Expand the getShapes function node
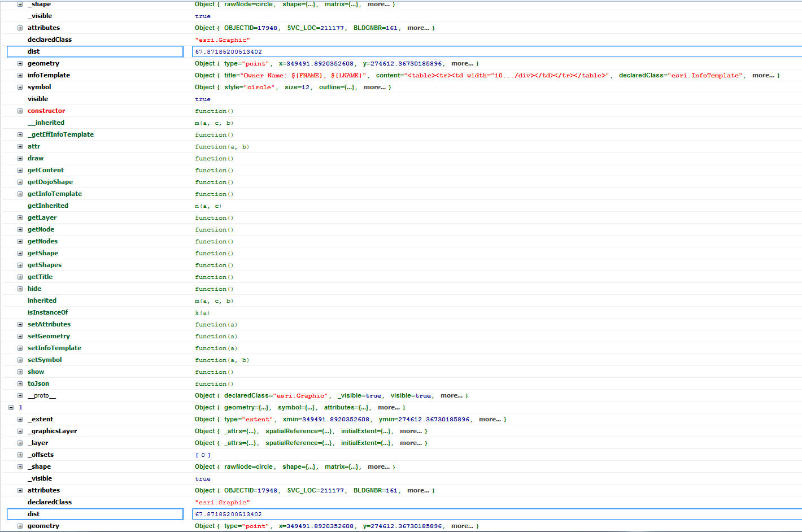 point(20,265)
